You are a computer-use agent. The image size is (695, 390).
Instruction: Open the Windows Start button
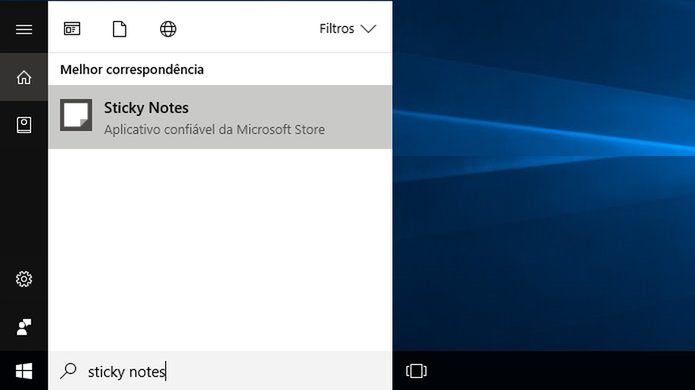click(x=24, y=371)
